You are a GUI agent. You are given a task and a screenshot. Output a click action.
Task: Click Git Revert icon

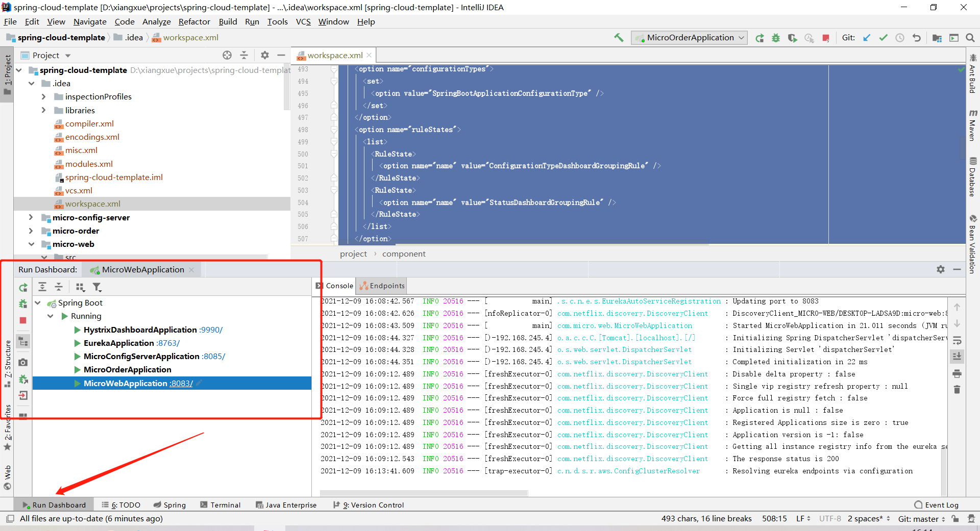tap(917, 38)
